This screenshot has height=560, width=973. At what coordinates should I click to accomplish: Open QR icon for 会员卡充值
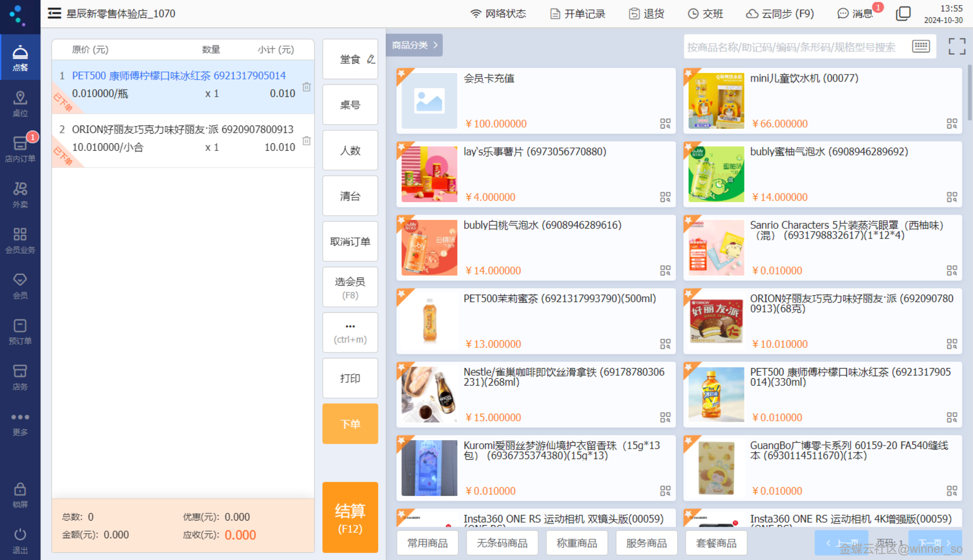point(665,124)
